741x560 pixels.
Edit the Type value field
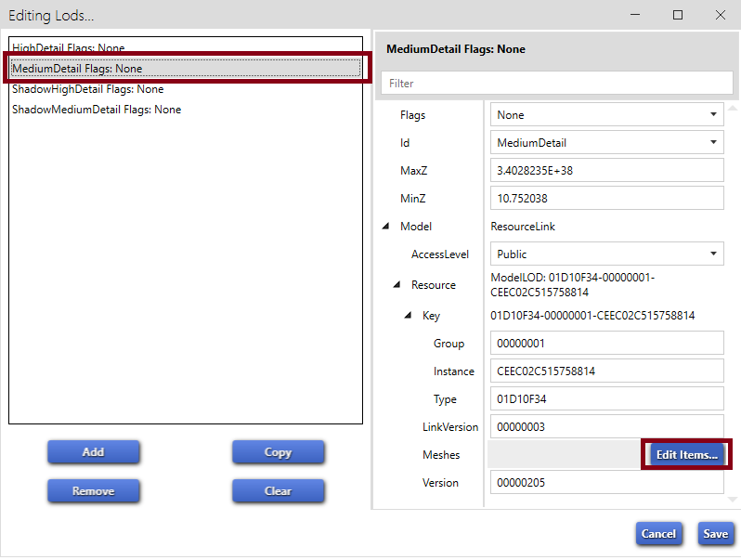606,398
